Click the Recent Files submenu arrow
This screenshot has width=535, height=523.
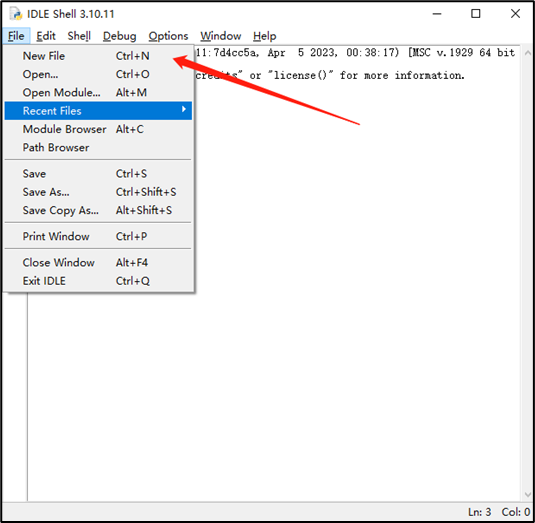(184, 109)
